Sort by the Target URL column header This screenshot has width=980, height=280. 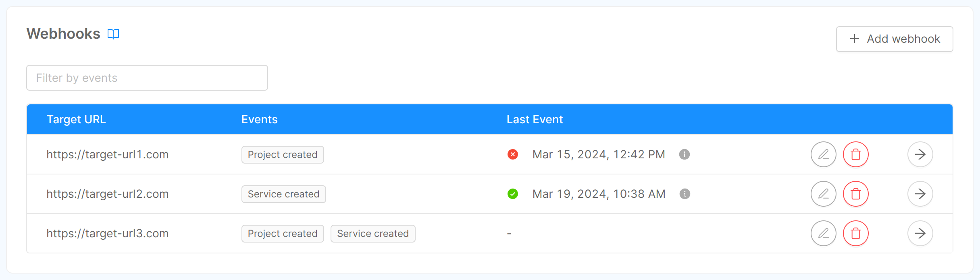[76, 119]
